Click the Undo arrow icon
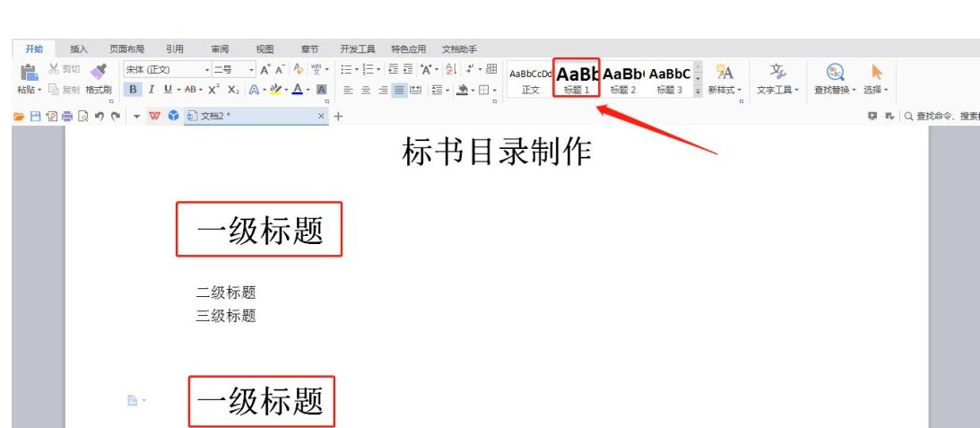Viewport: 980px width, 428px height. click(100, 117)
